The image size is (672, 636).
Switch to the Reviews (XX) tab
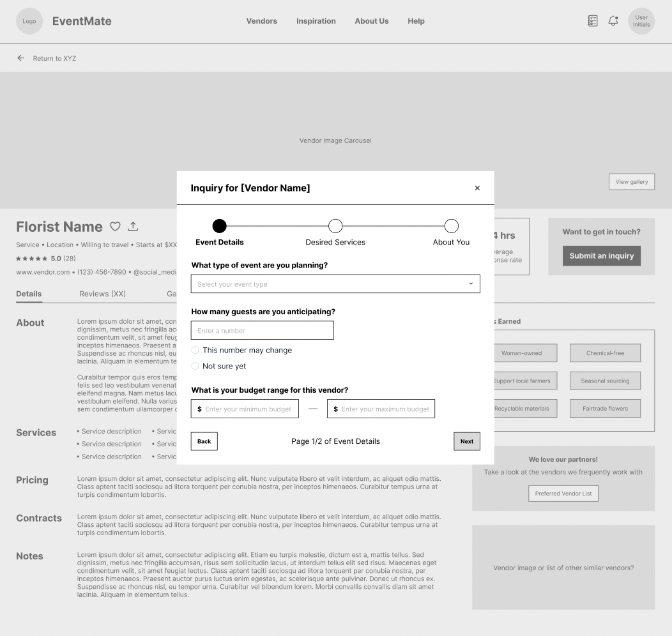(x=102, y=294)
